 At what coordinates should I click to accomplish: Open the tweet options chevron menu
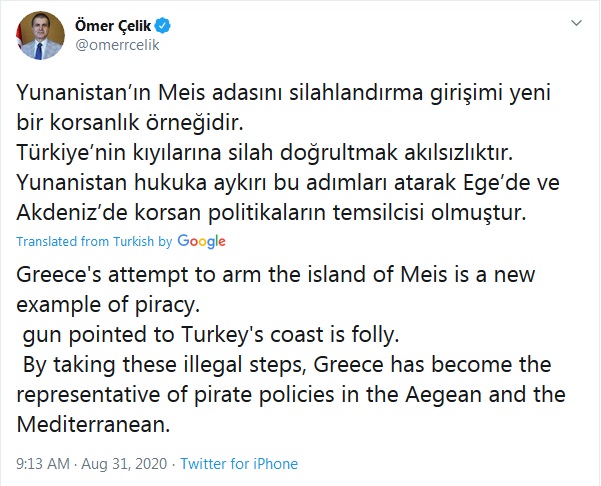pos(576,22)
